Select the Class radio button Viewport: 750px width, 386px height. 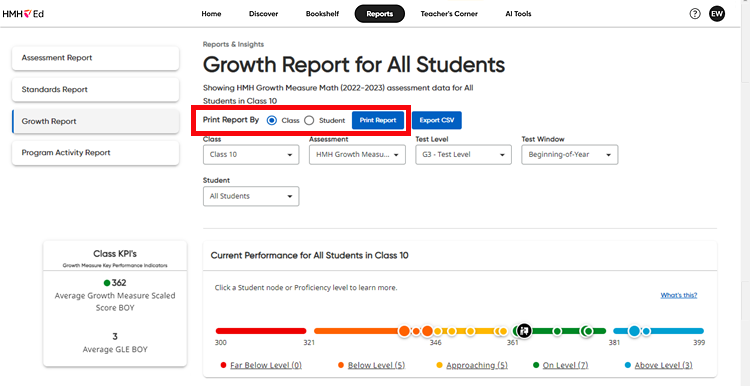click(x=272, y=121)
